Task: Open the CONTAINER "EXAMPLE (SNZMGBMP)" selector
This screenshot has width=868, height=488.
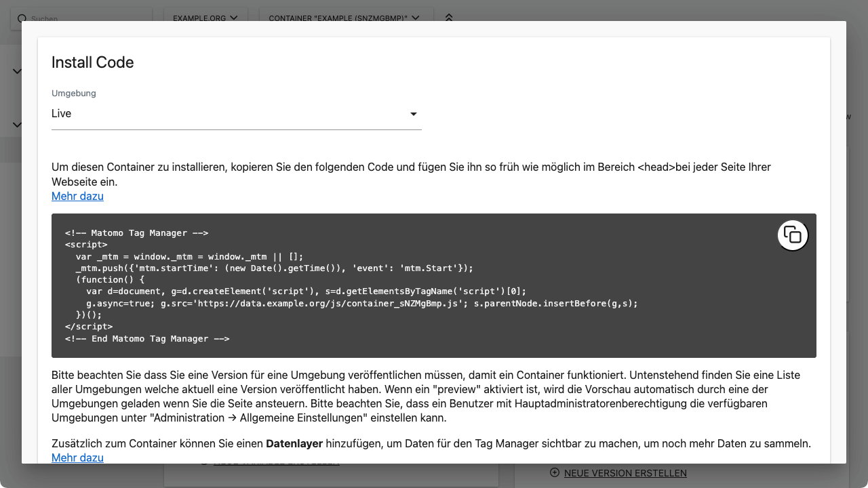Action: (344, 18)
